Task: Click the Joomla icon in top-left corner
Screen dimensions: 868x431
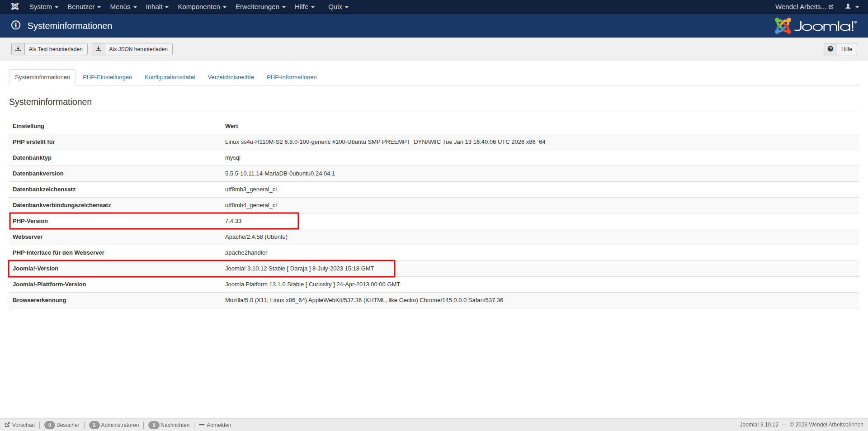Action: [15, 6]
